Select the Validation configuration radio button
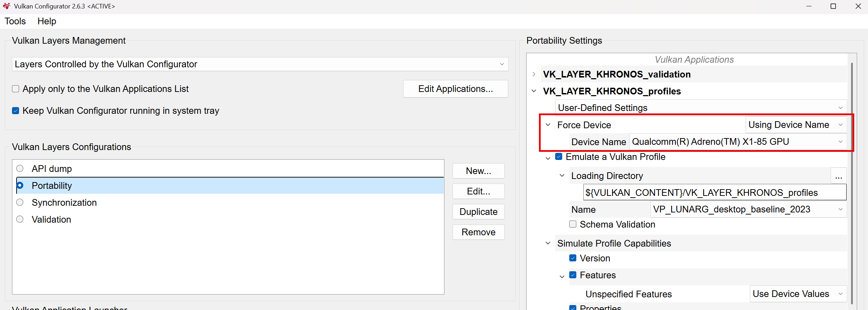This screenshot has width=868, height=310. [20, 219]
